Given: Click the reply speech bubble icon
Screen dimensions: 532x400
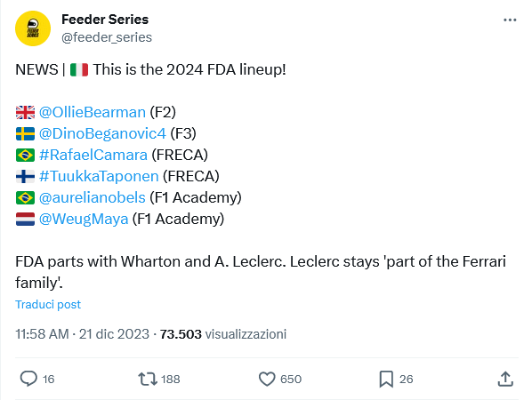Looking at the screenshot, I should click(28, 379).
